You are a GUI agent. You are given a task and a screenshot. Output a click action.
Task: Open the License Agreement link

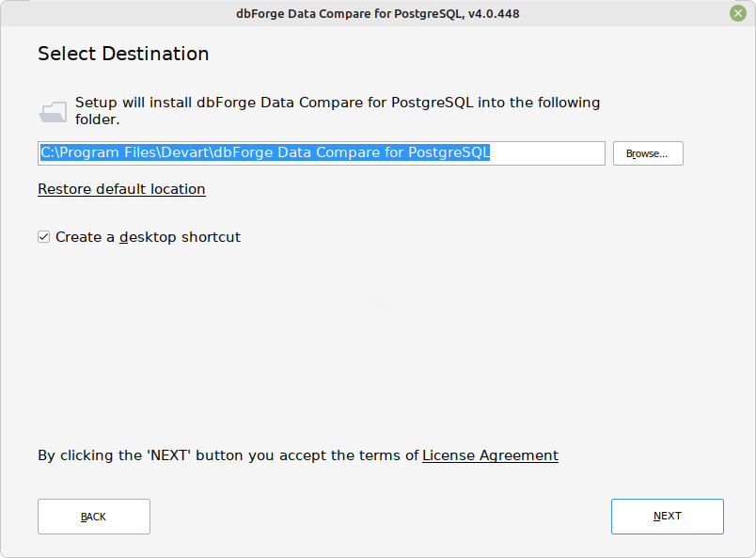coord(490,455)
